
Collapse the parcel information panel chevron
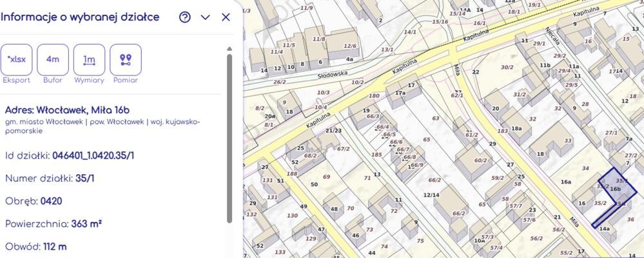tap(206, 17)
